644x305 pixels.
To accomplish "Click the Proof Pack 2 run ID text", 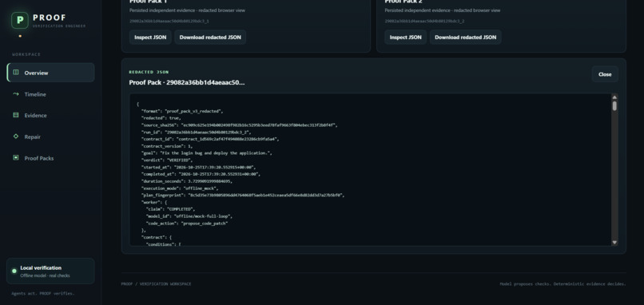I will [x=424, y=21].
